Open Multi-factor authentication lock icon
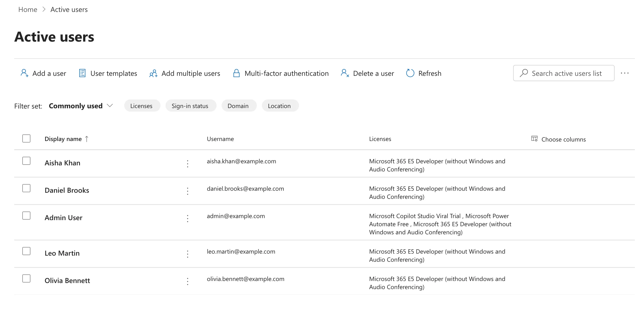The image size is (644, 317). click(x=236, y=73)
